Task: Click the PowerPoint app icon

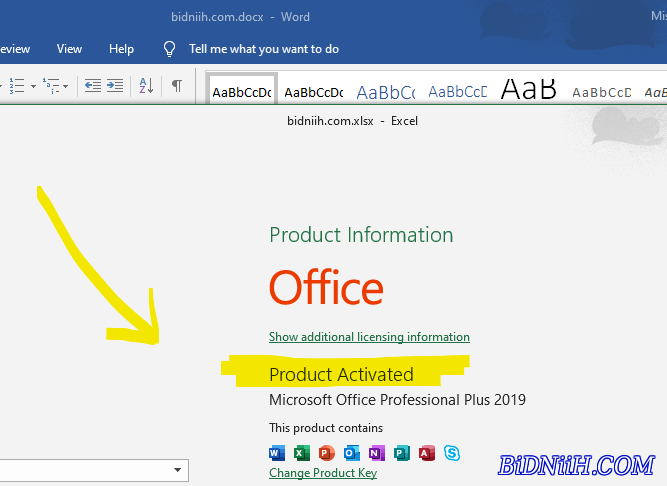Action: coord(327,453)
